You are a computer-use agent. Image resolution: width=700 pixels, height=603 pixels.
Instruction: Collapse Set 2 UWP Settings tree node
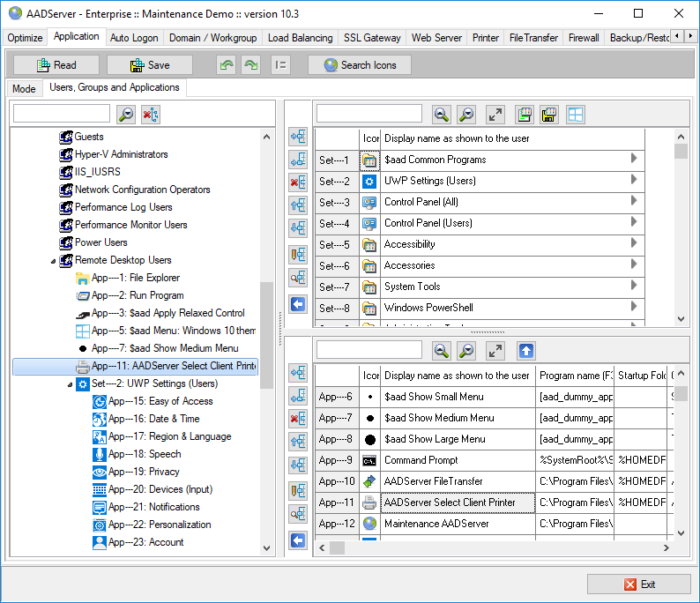(71, 384)
